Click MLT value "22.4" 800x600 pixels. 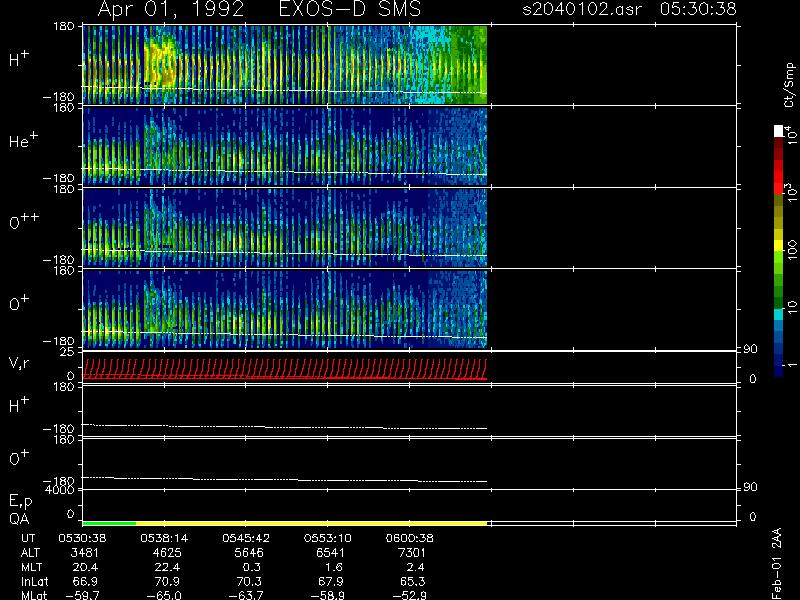tap(167, 567)
